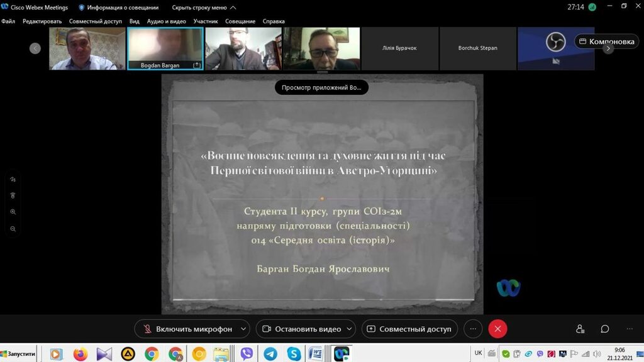Expand microphone options dropdown arrow
The height and width of the screenshot is (362, 644).
point(243,329)
